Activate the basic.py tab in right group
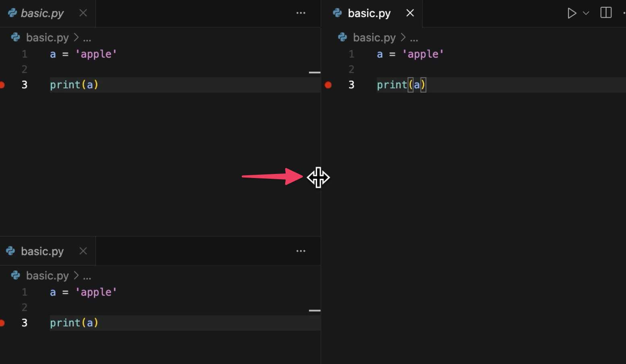 click(x=369, y=13)
